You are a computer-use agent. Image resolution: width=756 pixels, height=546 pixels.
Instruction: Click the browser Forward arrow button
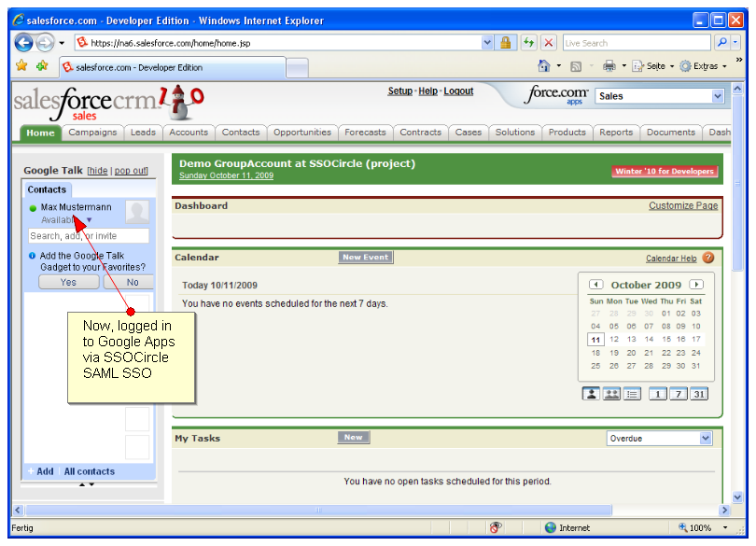point(46,43)
